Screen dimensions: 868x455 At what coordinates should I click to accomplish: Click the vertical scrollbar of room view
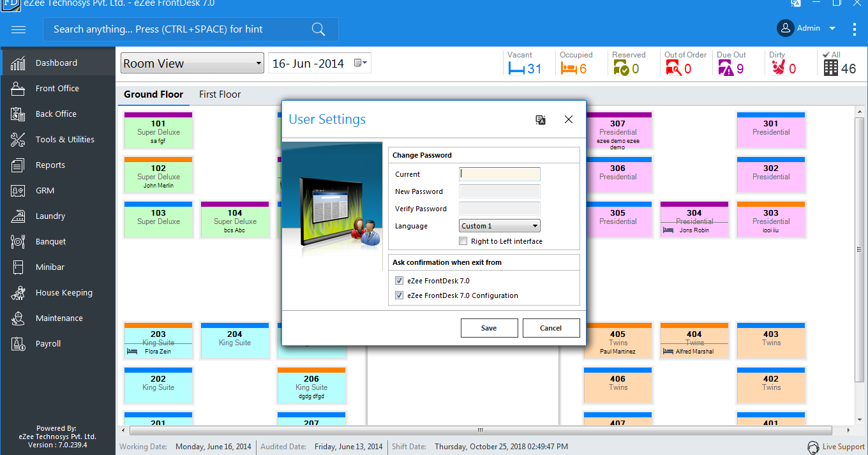point(859,249)
